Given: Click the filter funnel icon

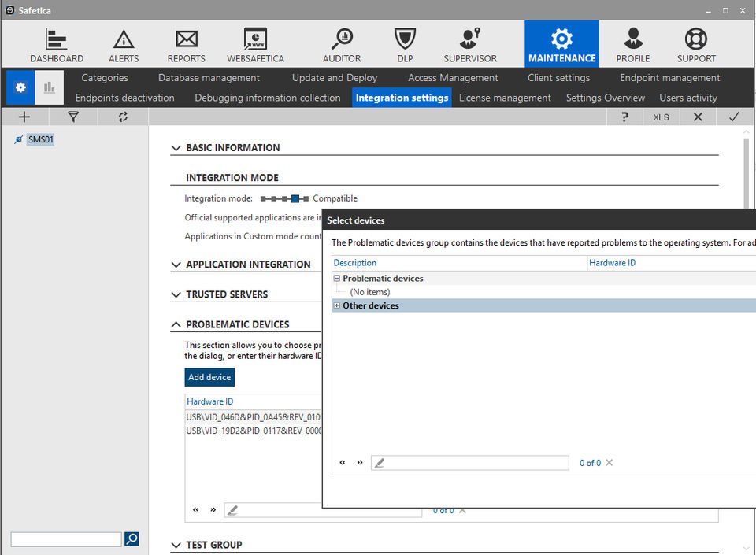Looking at the screenshot, I should [73, 117].
